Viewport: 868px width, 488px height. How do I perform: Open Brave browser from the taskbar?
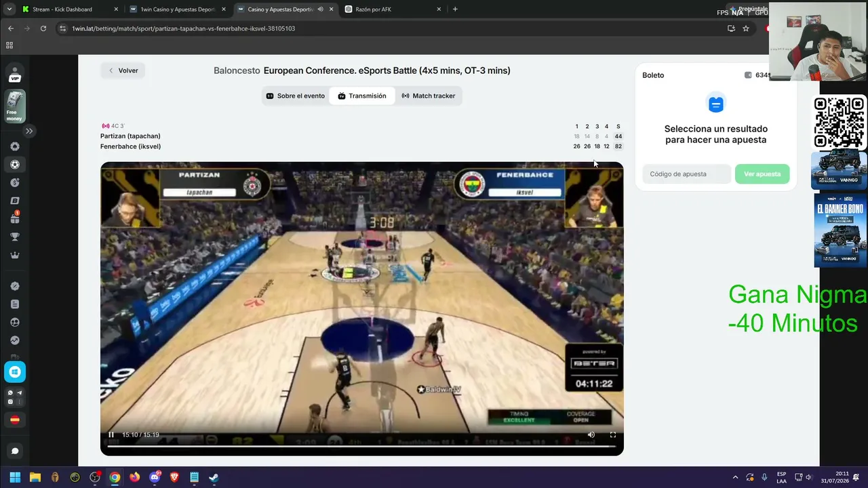click(x=174, y=477)
